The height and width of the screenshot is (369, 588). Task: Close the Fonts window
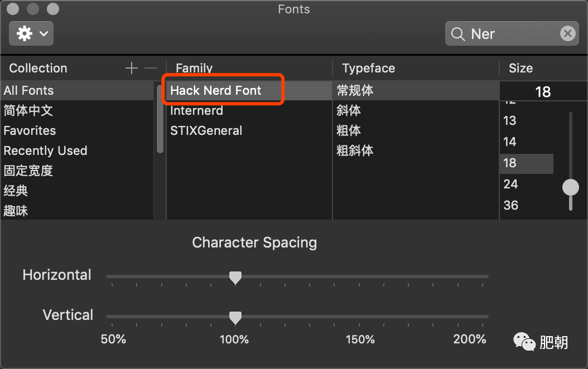13,8
